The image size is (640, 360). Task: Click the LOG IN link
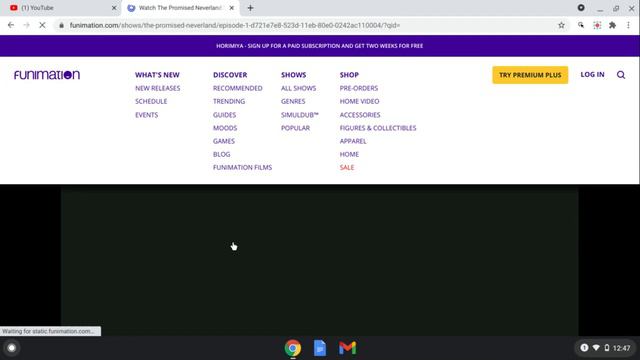click(592, 75)
